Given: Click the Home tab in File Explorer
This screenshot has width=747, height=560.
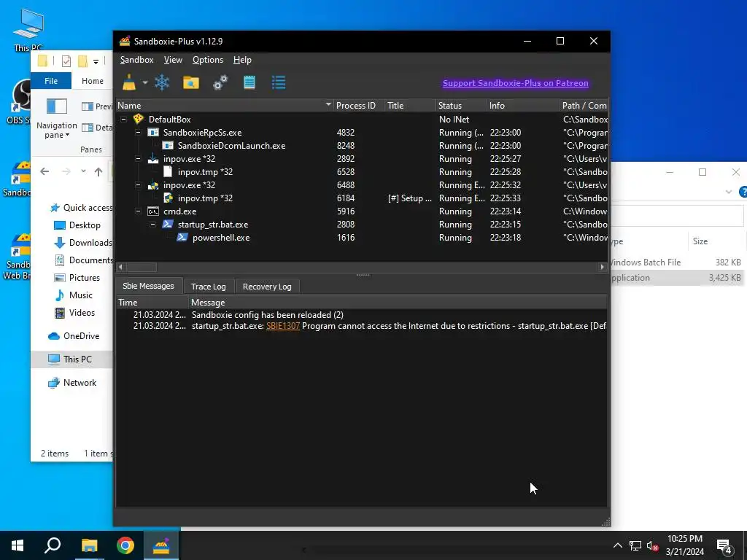Looking at the screenshot, I should [93, 81].
